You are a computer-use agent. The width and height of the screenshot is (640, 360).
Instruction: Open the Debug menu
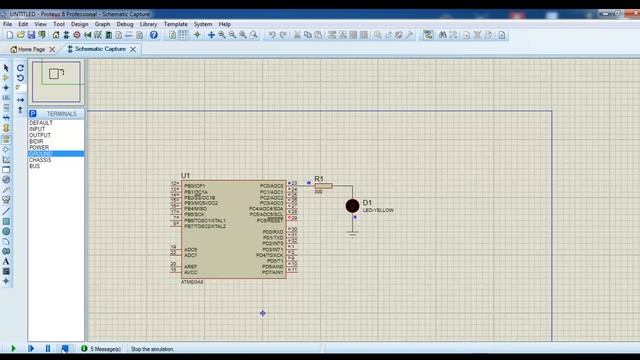pyautogui.click(x=124, y=24)
